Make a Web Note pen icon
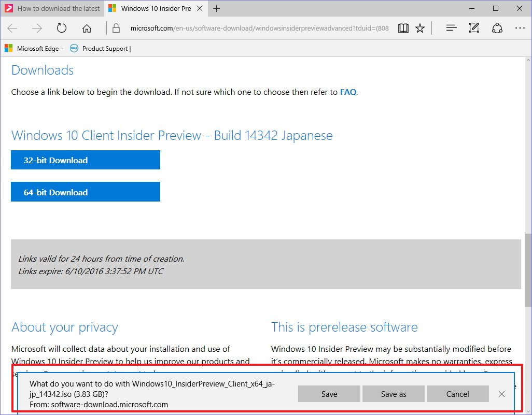Viewport: 532px width, 415px height. tap(474, 28)
